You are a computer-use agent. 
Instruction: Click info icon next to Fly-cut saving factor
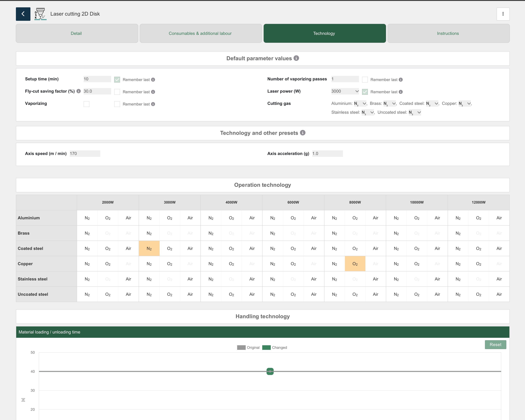(x=78, y=91)
